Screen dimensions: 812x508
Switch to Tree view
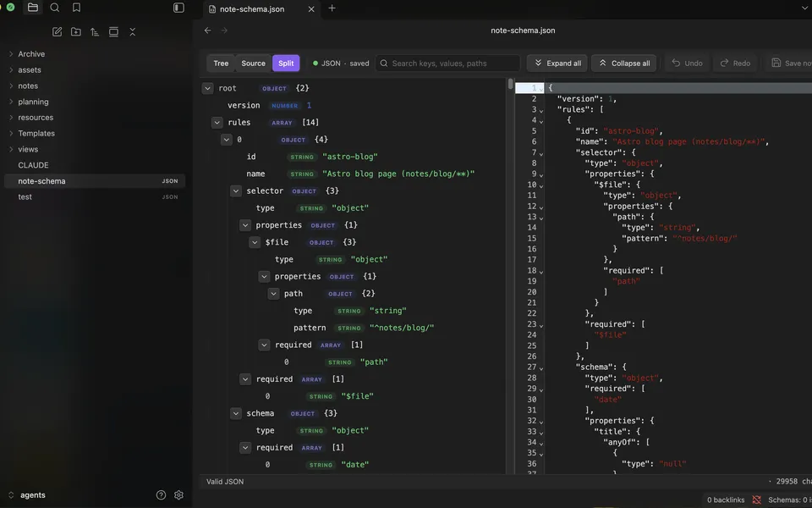pyautogui.click(x=221, y=63)
